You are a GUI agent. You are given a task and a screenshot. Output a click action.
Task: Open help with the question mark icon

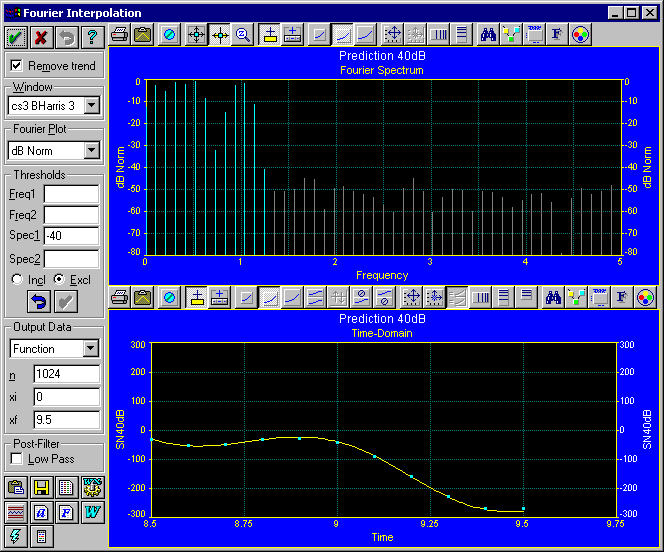point(92,36)
